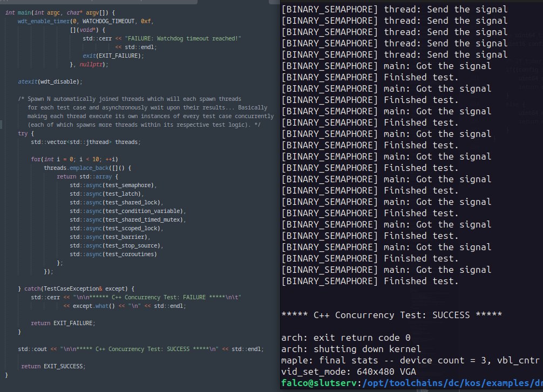Click the std::cout SUCCESS output line in code
Viewport: 543px width, 392px height.
141,349
